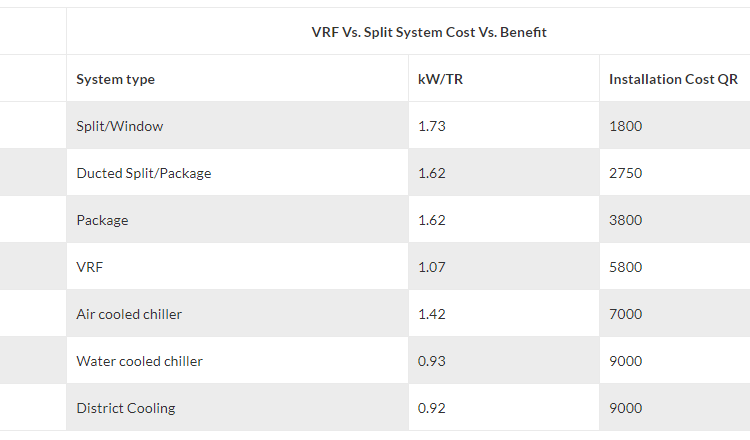Select the 0.93 kW/TR value
Screen dimensions: 750x440
pyautogui.click(x=432, y=361)
